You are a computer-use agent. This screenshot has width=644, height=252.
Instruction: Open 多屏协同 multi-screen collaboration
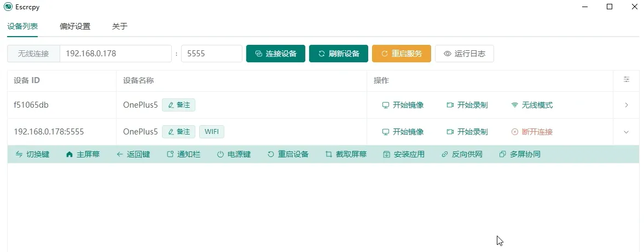[520, 154]
